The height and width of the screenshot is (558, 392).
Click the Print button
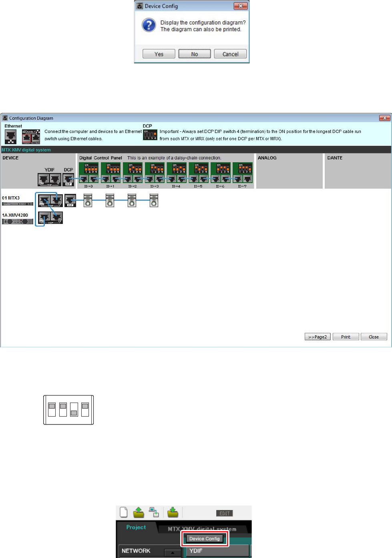coord(346,337)
